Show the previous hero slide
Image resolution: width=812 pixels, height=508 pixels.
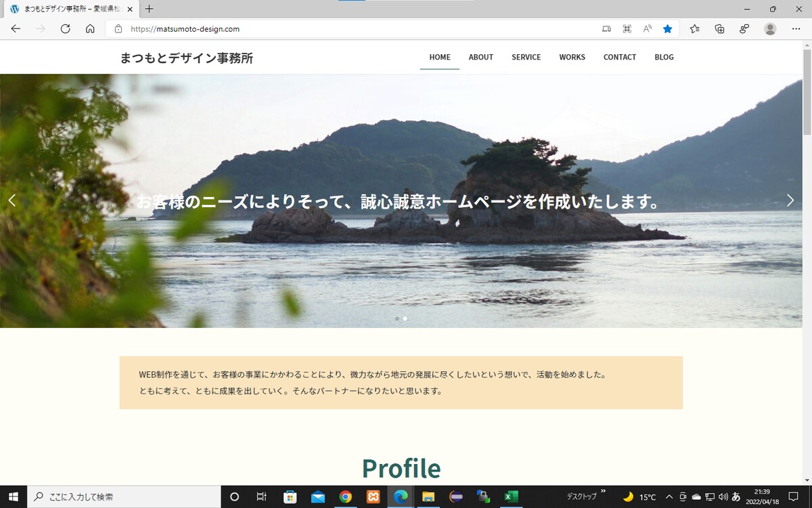pos(12,200)
